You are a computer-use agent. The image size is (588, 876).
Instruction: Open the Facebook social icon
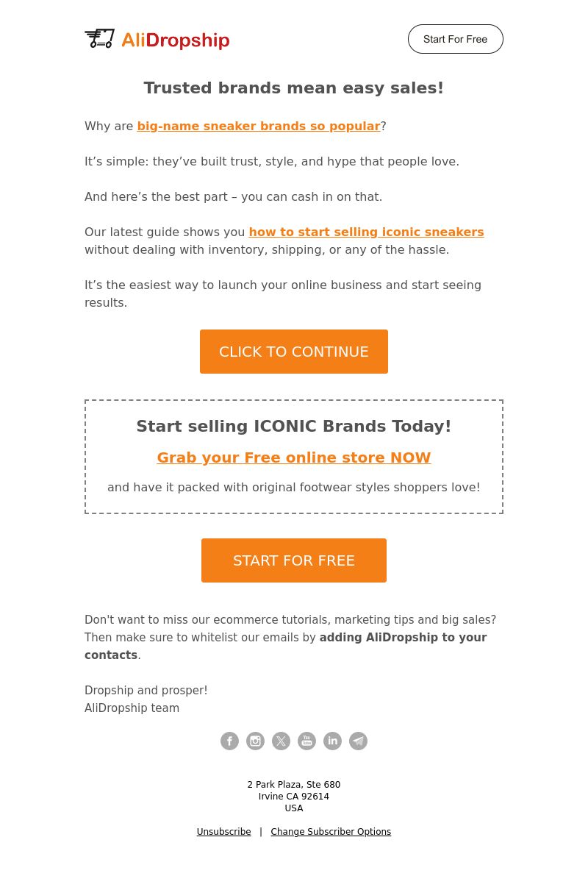(229, 741)
